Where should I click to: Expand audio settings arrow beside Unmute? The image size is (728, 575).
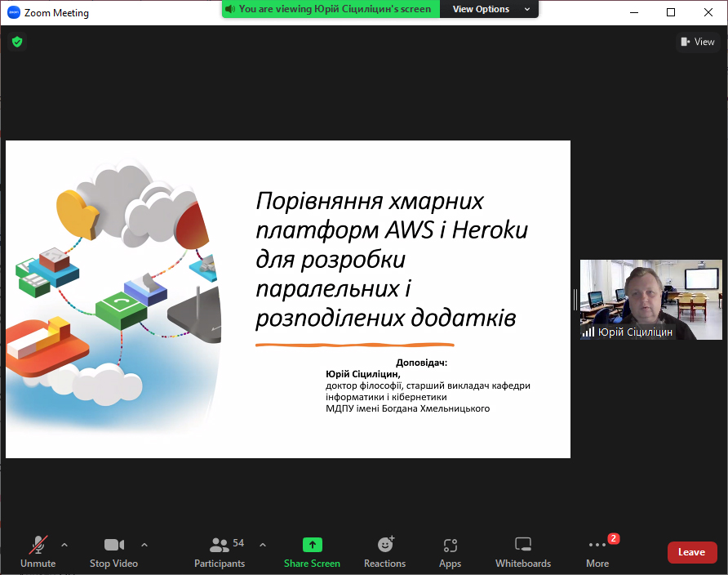pos(64,545)
